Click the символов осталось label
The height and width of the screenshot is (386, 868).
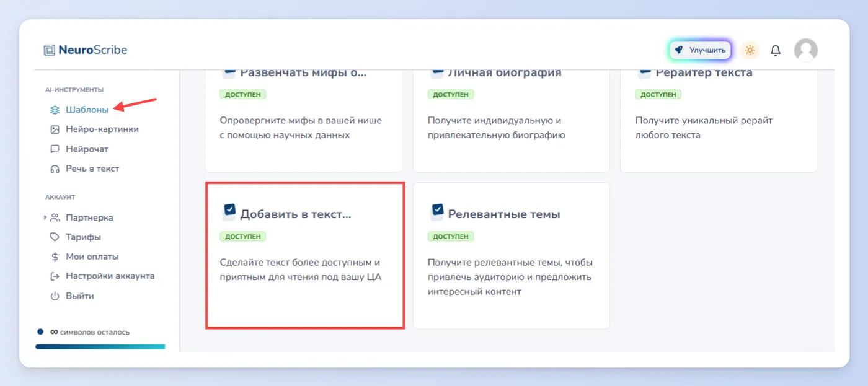coord(95,333)
